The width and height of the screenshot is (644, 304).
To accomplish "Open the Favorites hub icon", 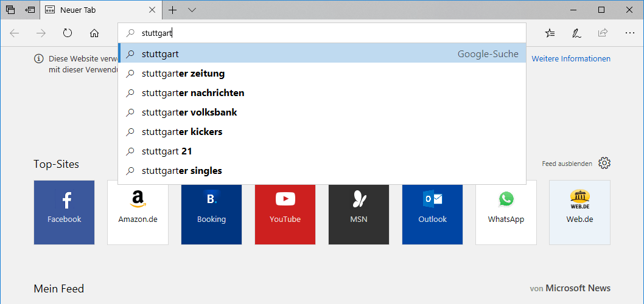I will [550, 33].
